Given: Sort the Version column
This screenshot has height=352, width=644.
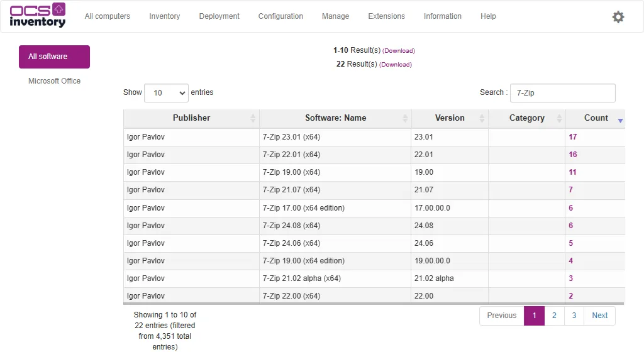Looking at the screenshot, I should click(450, 118).
